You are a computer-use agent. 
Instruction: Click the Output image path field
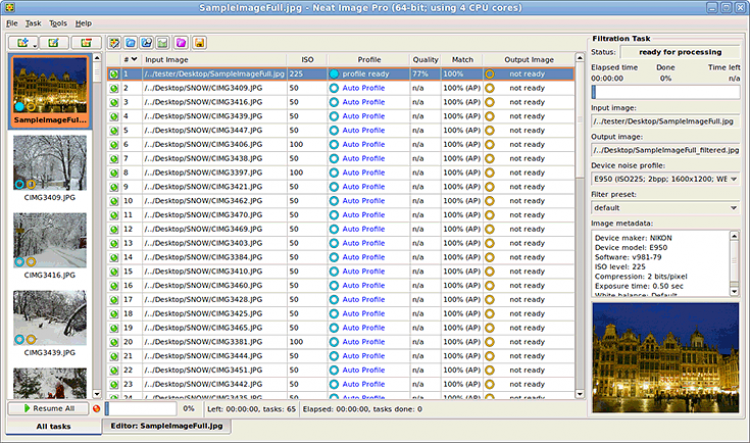tap(665, 150)
